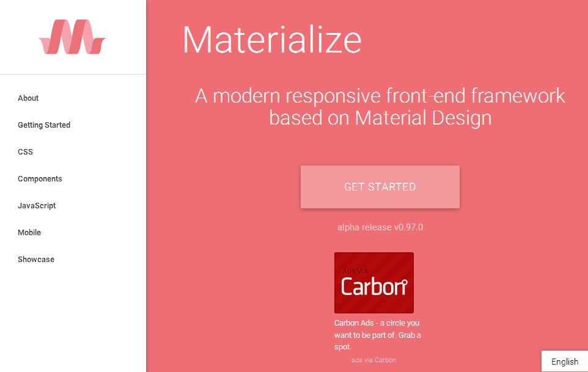Open the Mobile section
Screen dimensions: 588x372
coord(29,232)
